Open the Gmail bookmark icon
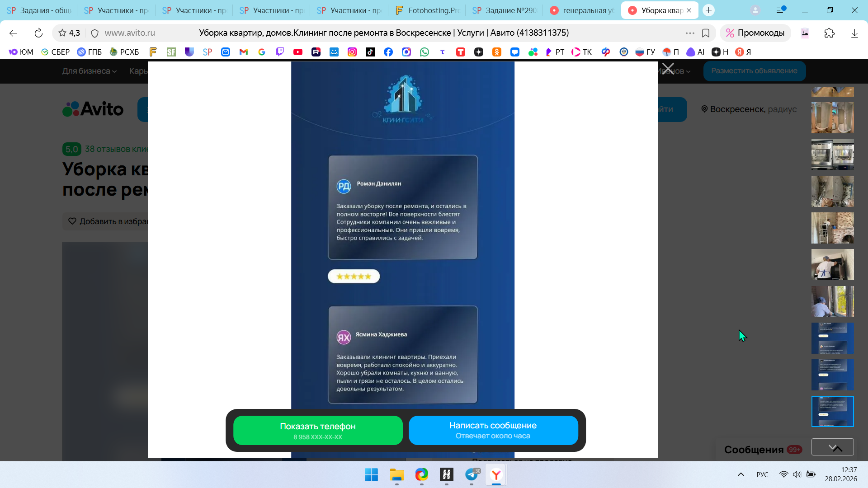Image resolution: width=868 pixels, height=488 pixels. click(243, 52)
